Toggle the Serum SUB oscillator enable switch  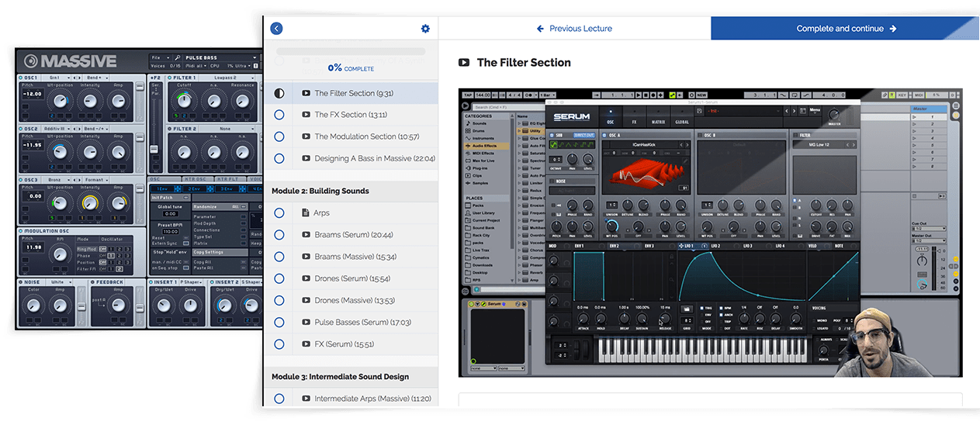(x=551, y=135)
